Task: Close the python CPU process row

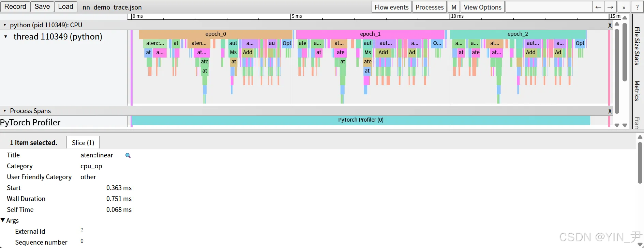Action: (610, 25)
